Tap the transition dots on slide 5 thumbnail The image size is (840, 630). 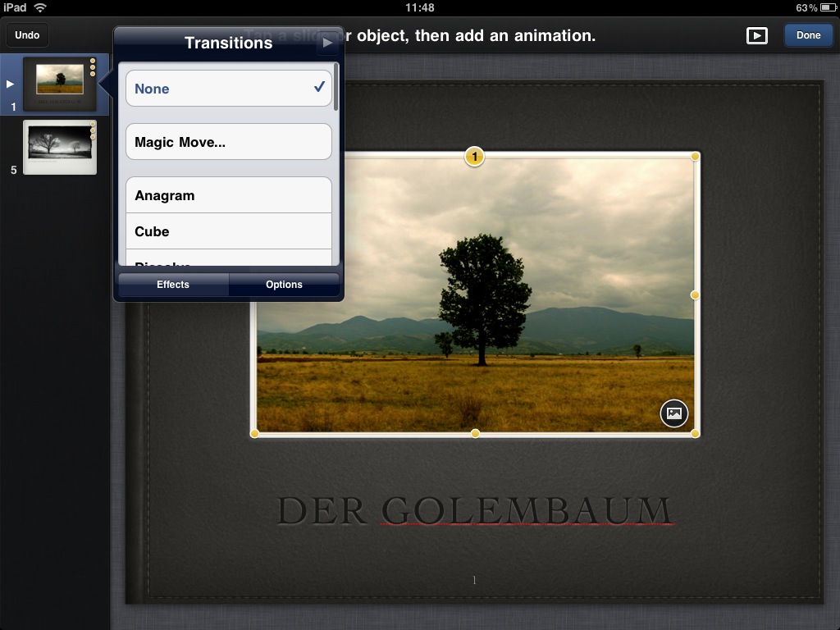point(93,130)
